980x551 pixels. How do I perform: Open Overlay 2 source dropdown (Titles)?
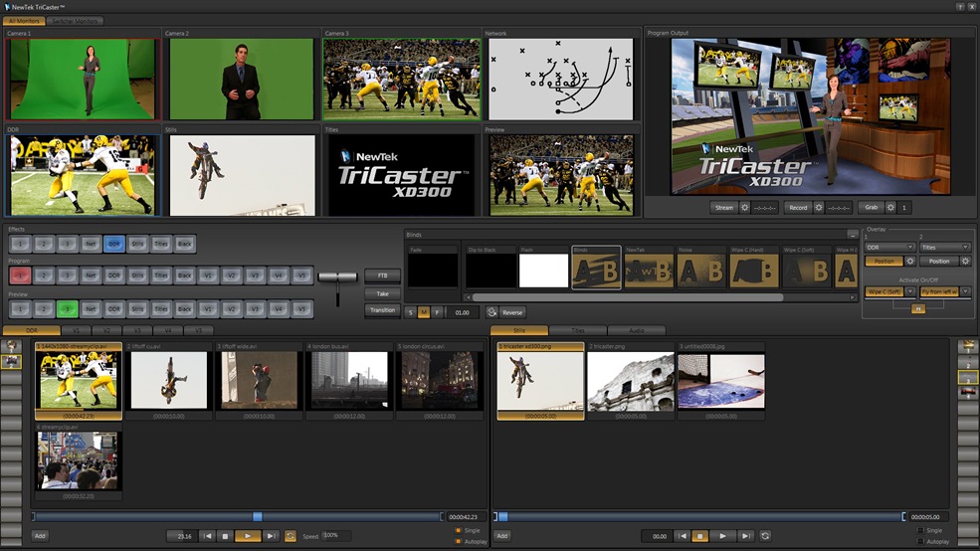coord(945,248)
